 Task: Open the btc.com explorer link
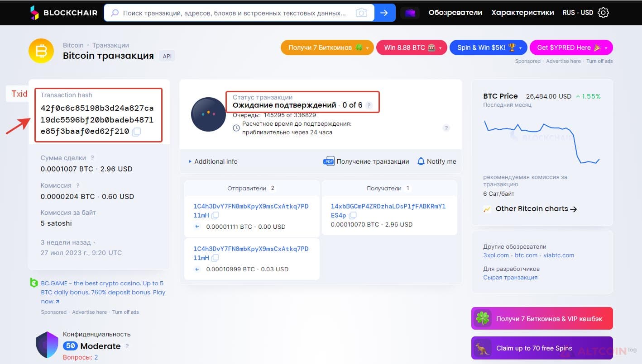pos(526,255)
